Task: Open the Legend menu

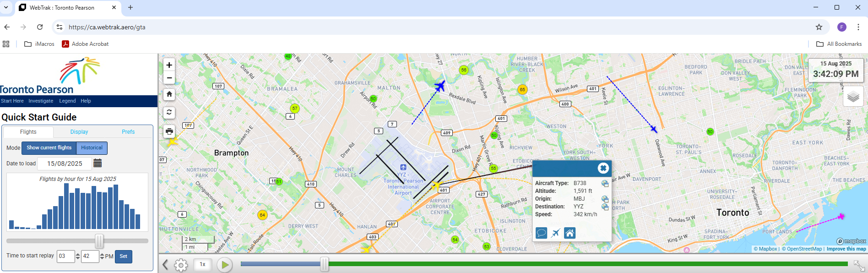Action: [67, 101]
